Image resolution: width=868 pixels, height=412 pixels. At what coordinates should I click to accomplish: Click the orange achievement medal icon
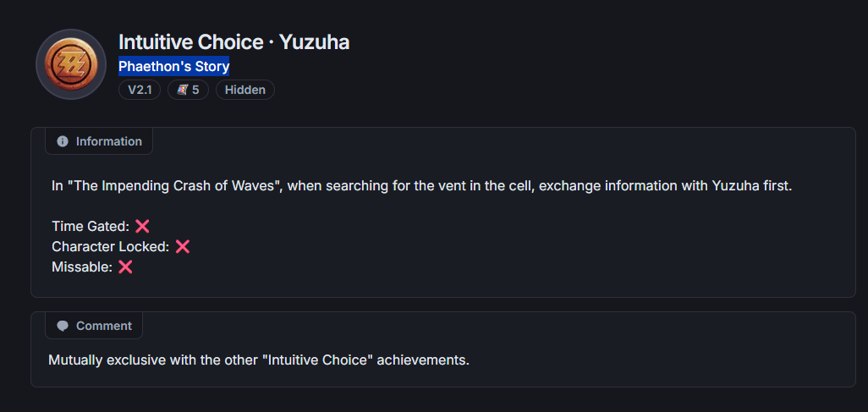coord(71,64)
